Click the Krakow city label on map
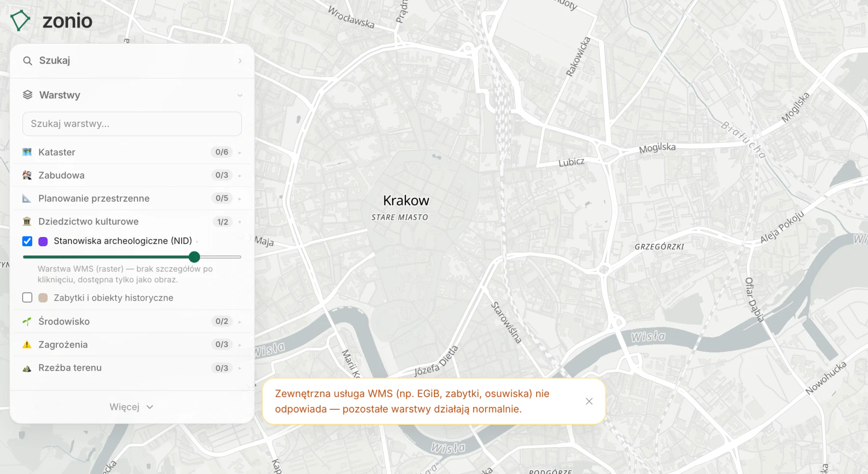 [x=406, y=201]
